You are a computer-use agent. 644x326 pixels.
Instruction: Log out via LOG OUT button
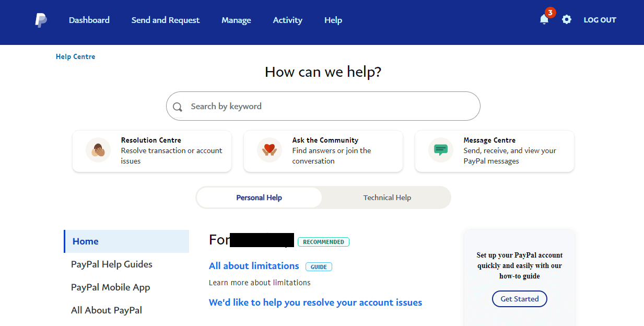(600, 20)
